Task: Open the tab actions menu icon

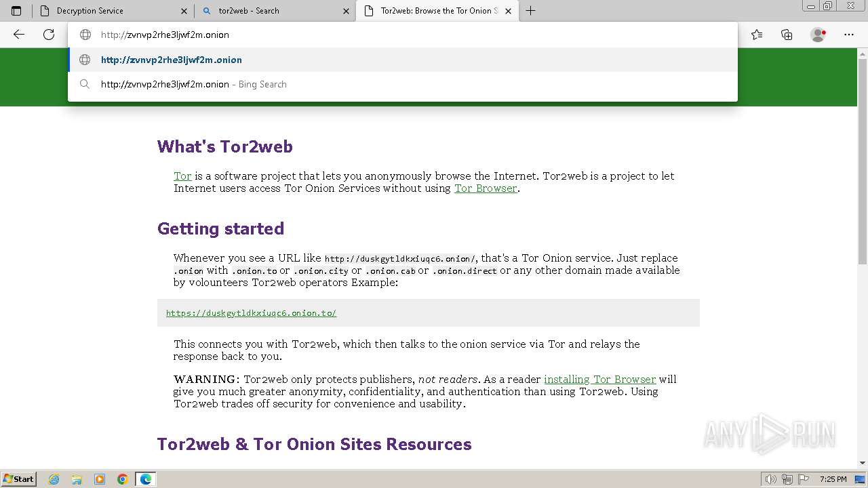Action: [x=16, y=11]
